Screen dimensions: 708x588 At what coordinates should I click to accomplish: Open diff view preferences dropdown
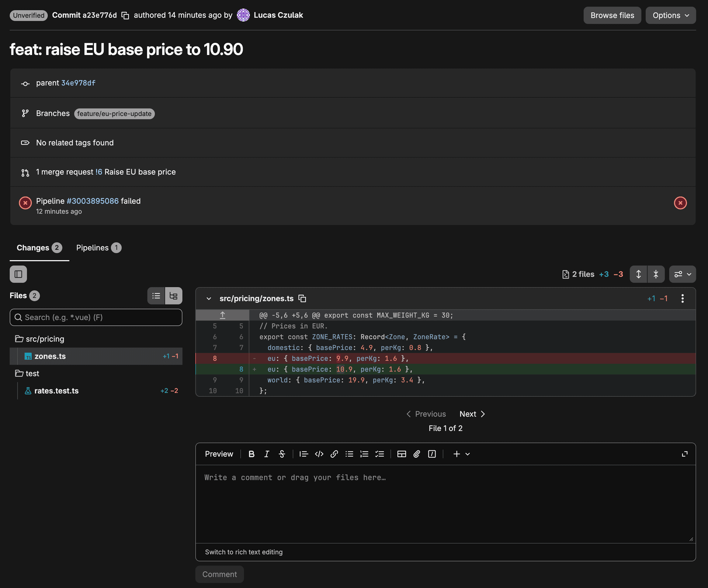[x=683, y=274]
